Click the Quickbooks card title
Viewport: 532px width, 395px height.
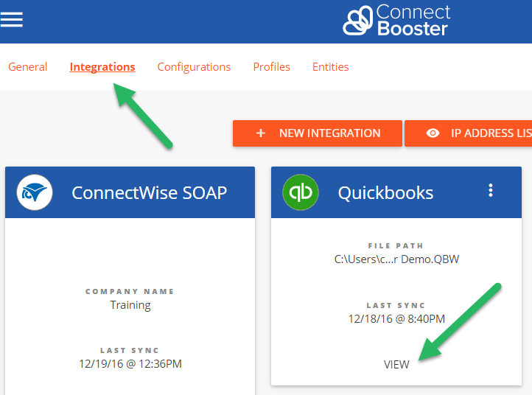point(385,193)
